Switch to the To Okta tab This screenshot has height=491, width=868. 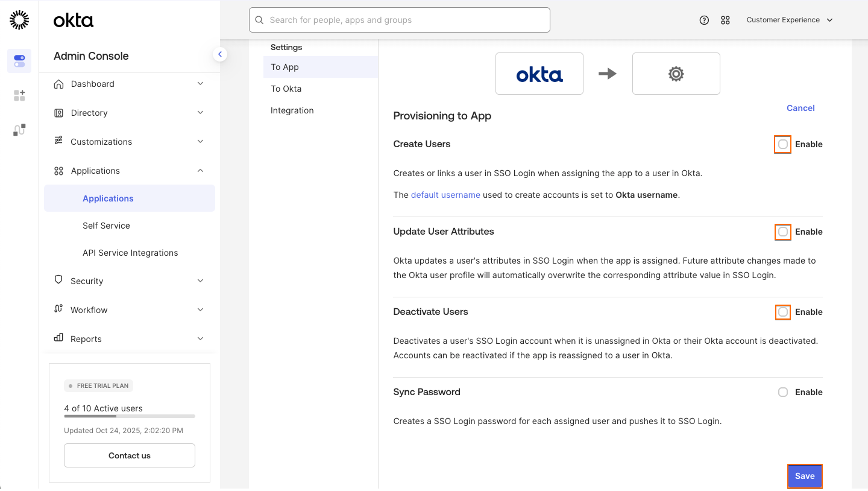286,88
